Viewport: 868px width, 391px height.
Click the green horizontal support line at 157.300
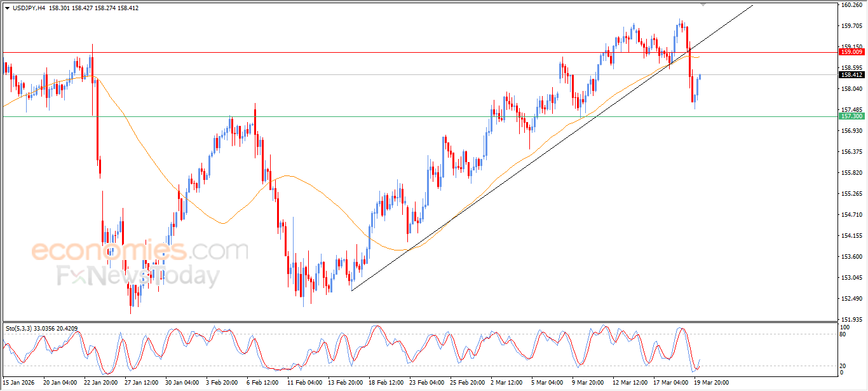(381, 116)
